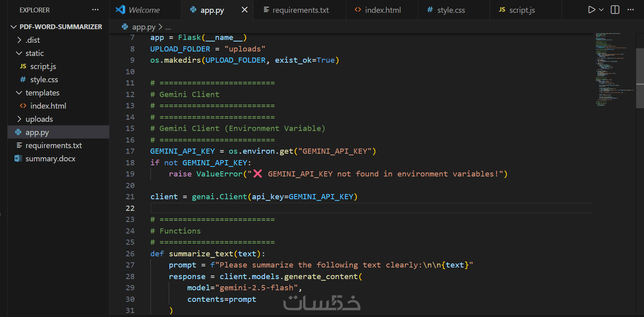Open the run options dropdown arrow
Screen dimensions: 644x317
pos(601,10)
